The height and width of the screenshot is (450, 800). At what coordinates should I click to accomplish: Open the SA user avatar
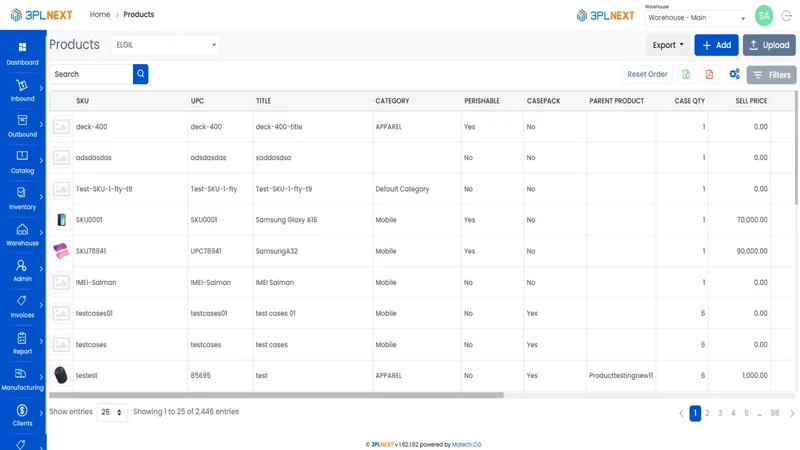tap(764, 16)
